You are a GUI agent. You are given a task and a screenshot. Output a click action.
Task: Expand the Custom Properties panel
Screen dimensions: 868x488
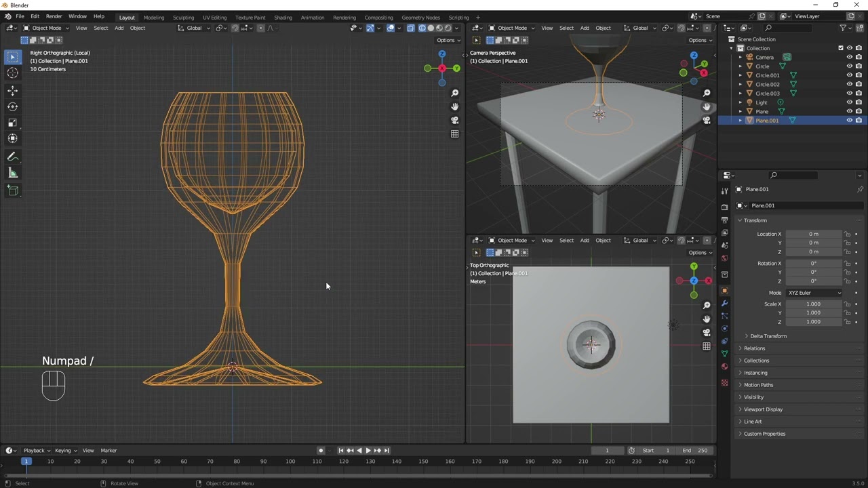pos(764,434)
